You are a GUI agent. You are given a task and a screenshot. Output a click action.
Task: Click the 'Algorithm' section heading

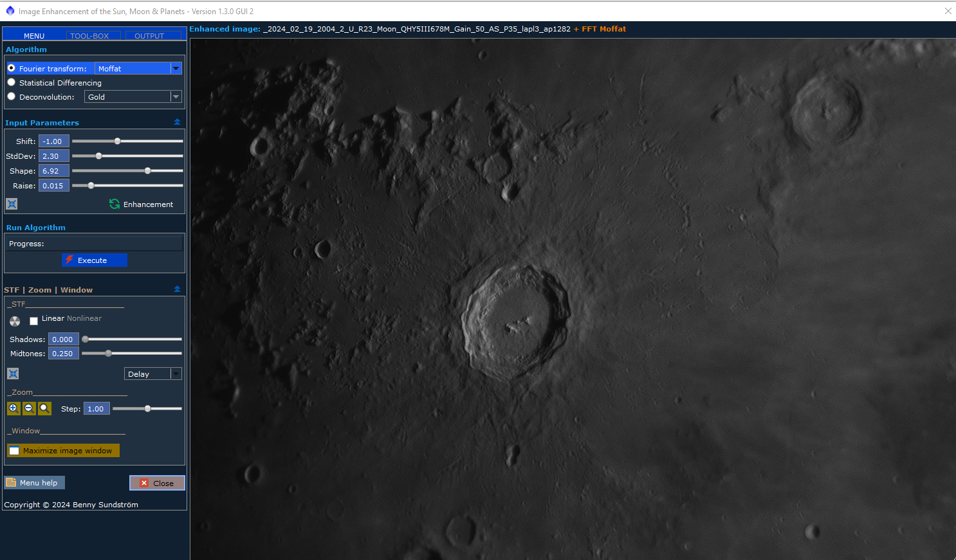click(26, 50)
